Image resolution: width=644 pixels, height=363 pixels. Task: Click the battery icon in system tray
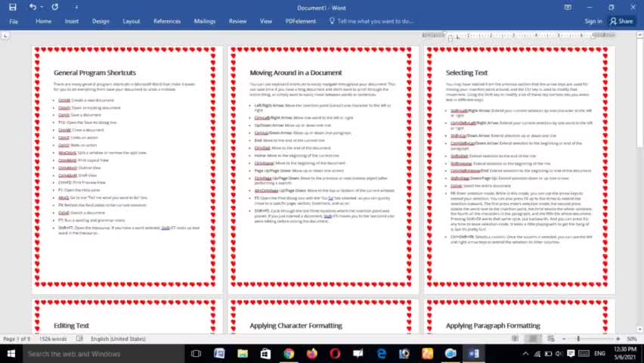[548, 353]
